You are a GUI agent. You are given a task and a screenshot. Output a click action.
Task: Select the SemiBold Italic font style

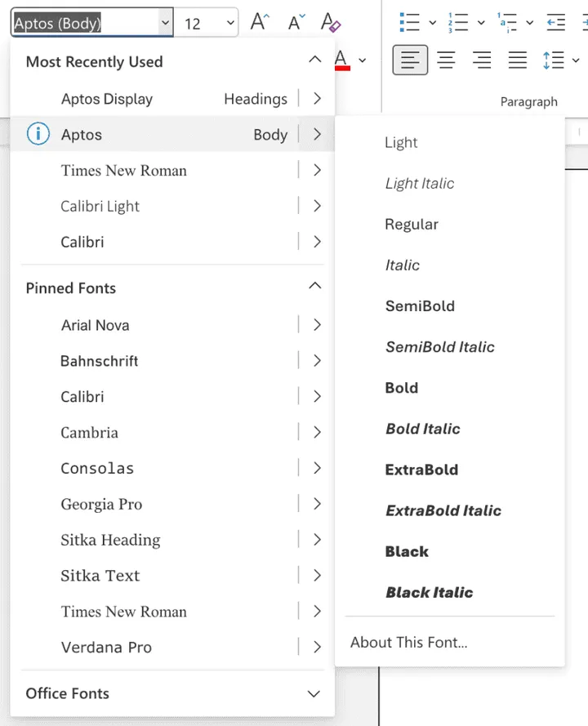(x=439, y=347)
